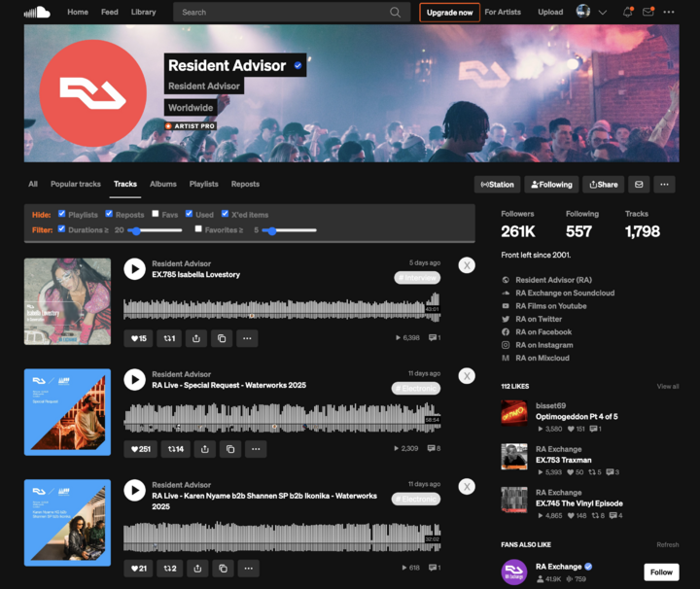The height and width of the screenshot is (589, 700).
Task: Open the Library nav item
Action: coord(143,12)
